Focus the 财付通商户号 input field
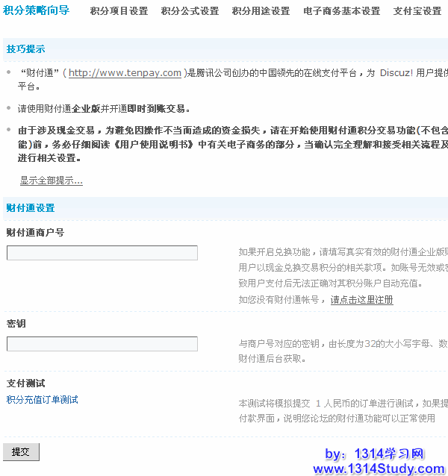The height and width of the screenshot is (476, 448). [x=102, y=253]
